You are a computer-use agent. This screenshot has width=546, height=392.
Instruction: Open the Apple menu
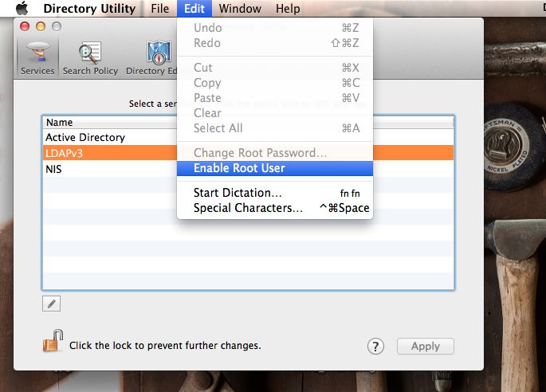tap(22, 8)
